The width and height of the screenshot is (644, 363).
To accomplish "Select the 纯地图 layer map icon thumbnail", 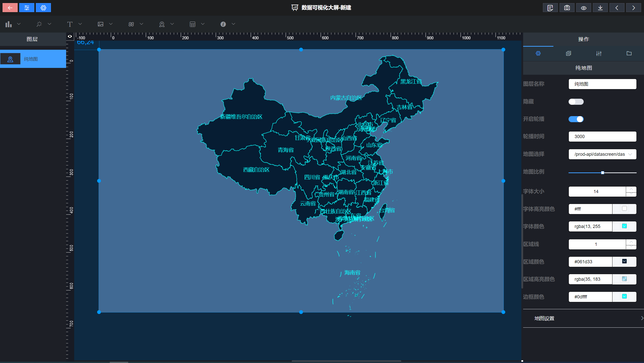I will pyautogui.click(x=10, y=59).
